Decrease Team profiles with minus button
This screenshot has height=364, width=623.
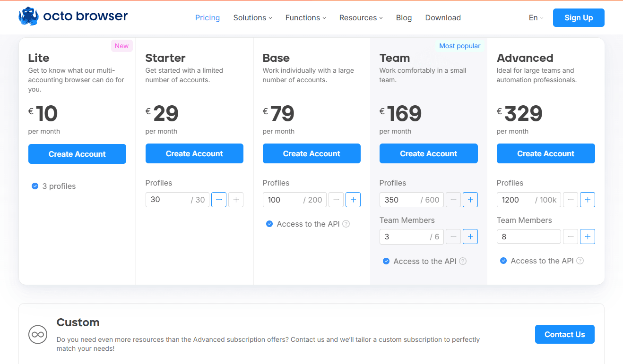[x=453, y=200]
